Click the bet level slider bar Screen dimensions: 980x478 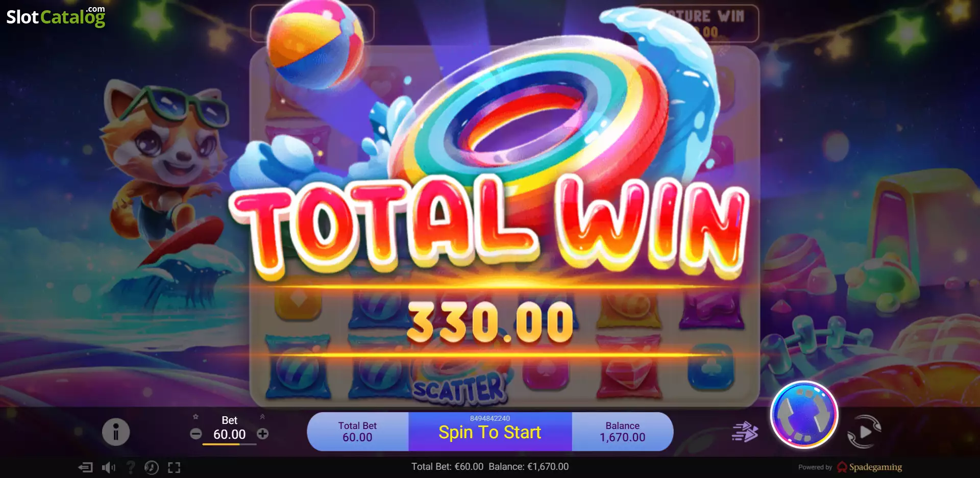click(x=229, y=444)
